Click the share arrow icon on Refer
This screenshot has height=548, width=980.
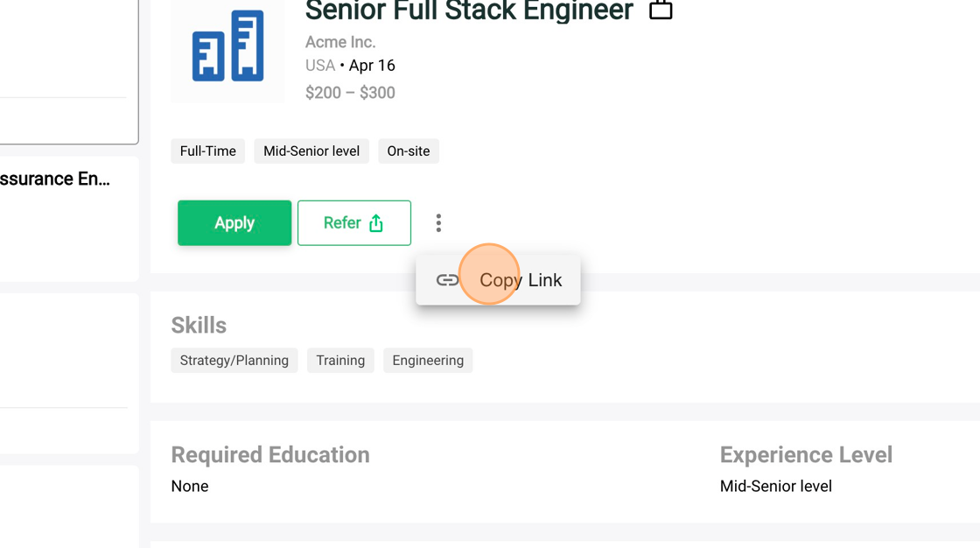click(375, 222)
